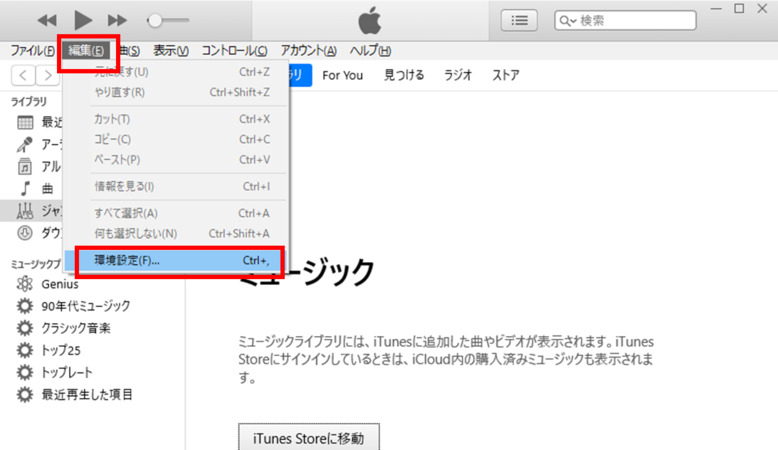Open the 90年代ミュージック playlist
This screenshot has height=450, width=778.
pos(86,306)
